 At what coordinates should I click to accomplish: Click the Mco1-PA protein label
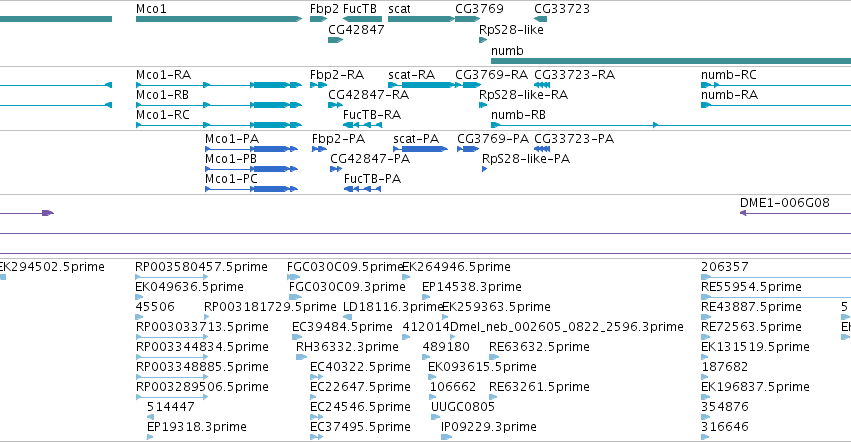point(232,138)
